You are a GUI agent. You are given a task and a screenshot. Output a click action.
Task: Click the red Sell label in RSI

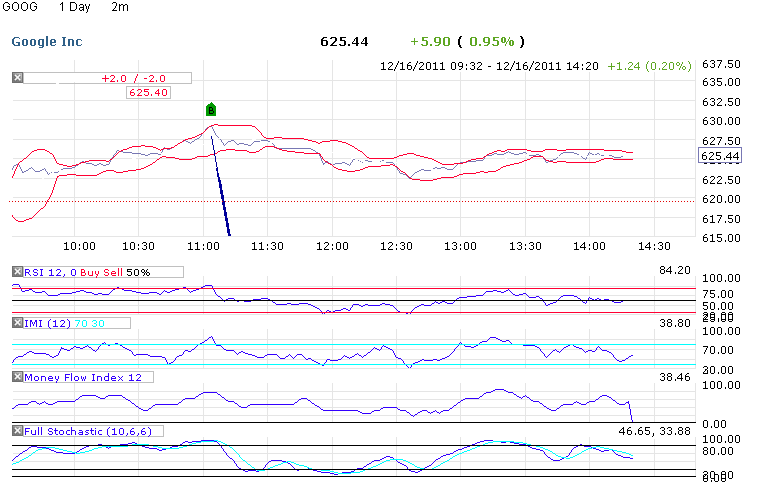(113, 272)
